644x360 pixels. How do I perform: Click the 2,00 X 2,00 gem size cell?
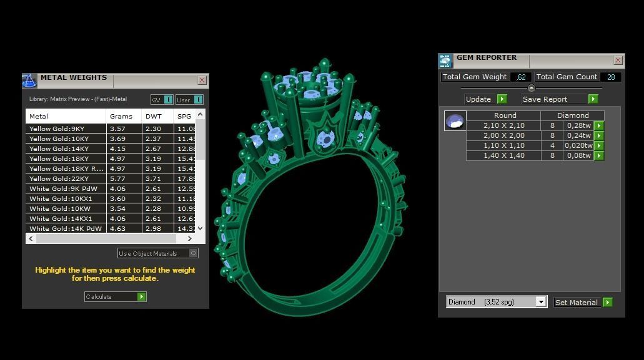click(503, 135)
